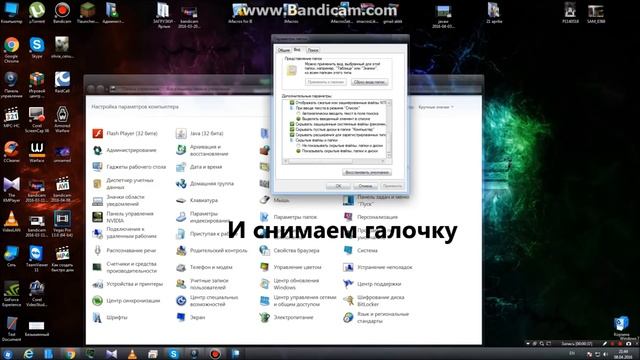The image size is (640, 360).
Task: Click the Отмена button in dialog
Action: pos(365,186)
